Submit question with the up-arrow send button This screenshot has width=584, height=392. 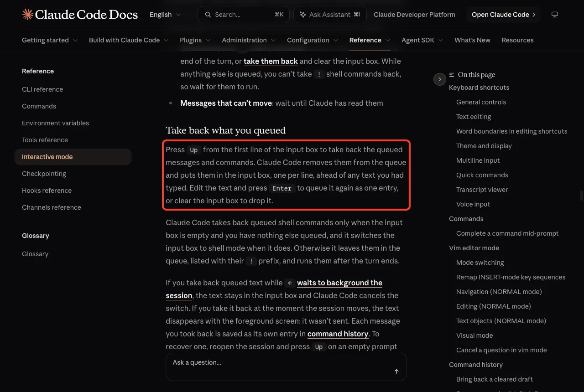click(x=396, y=371)
